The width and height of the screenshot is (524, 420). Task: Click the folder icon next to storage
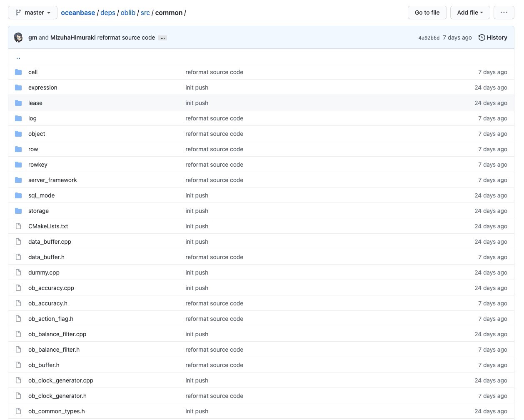point(18,211)
